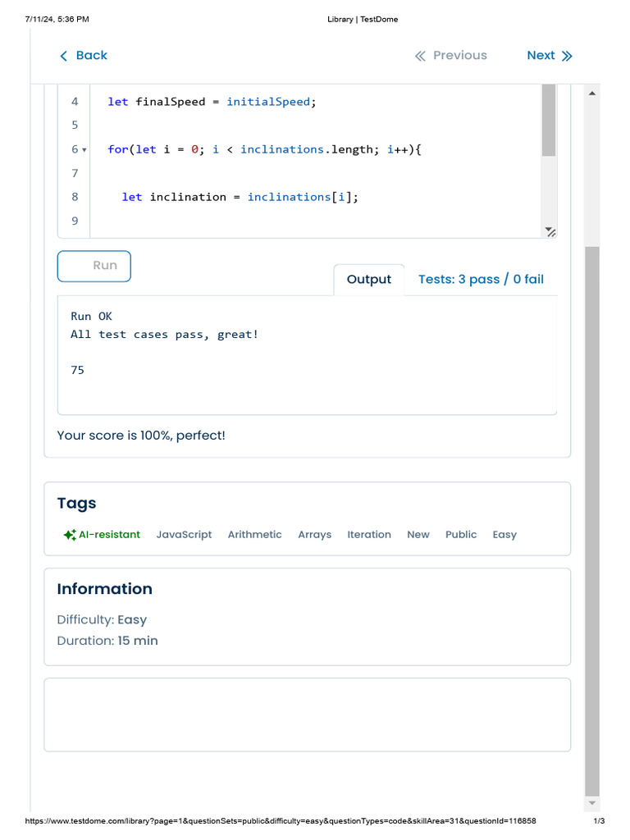Open the Arrays tag
This screenshot has width=630, height=840.
(x=314, y=535)
